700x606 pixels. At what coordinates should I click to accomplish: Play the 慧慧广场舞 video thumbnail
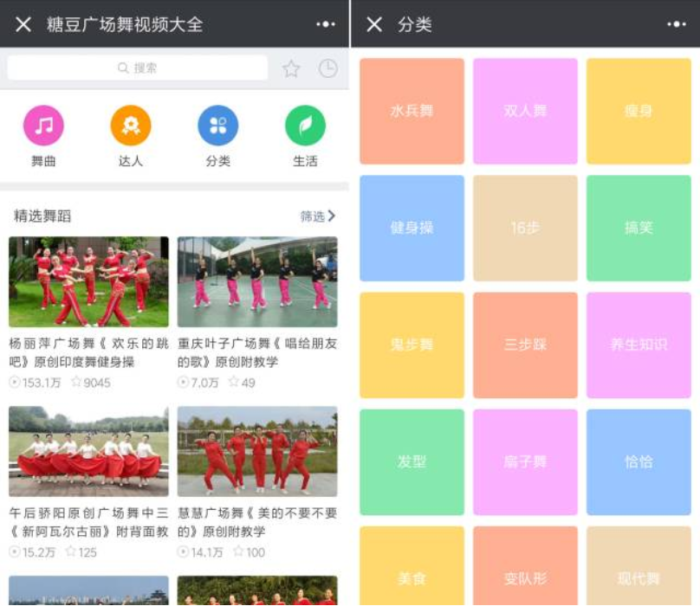click(257, 451)
